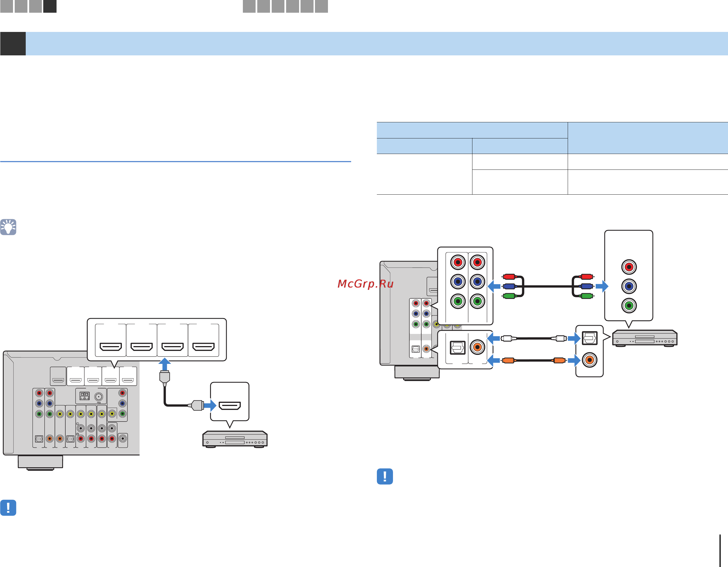Click the dark square at the start of the blue header bar
The width and height of the screenshot is (728, 567).
(13, 44)
